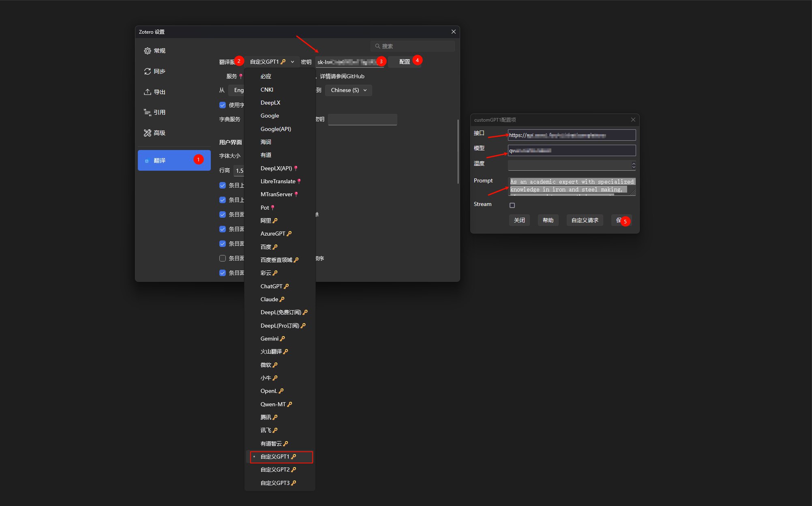Click the 翻译 translate icon in sidebar
This screenshot has height=506, width=812.
[147, 161]
